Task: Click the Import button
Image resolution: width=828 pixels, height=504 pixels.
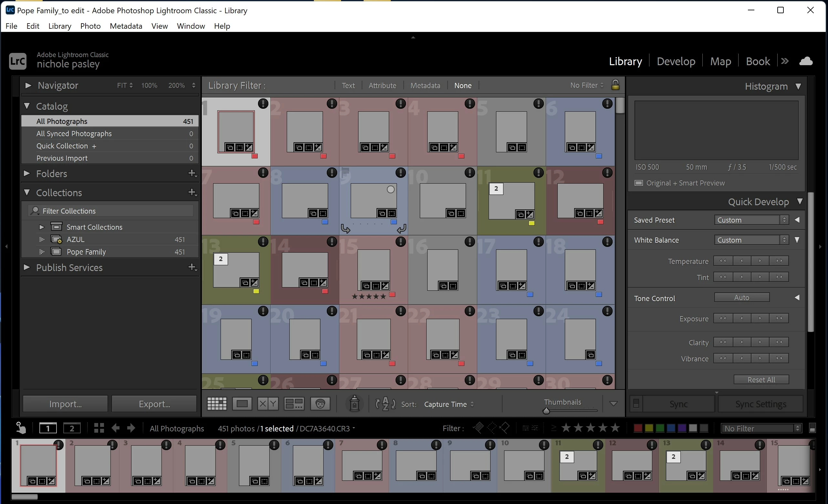Action: (65, 404)
